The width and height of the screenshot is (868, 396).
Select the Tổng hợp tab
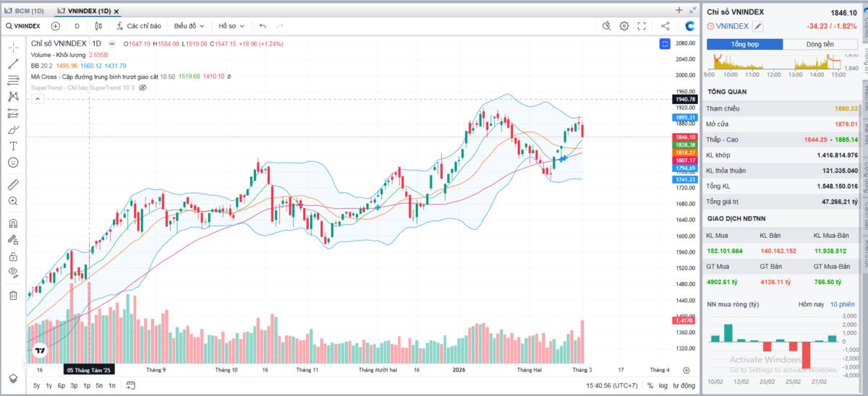point(744,44)
